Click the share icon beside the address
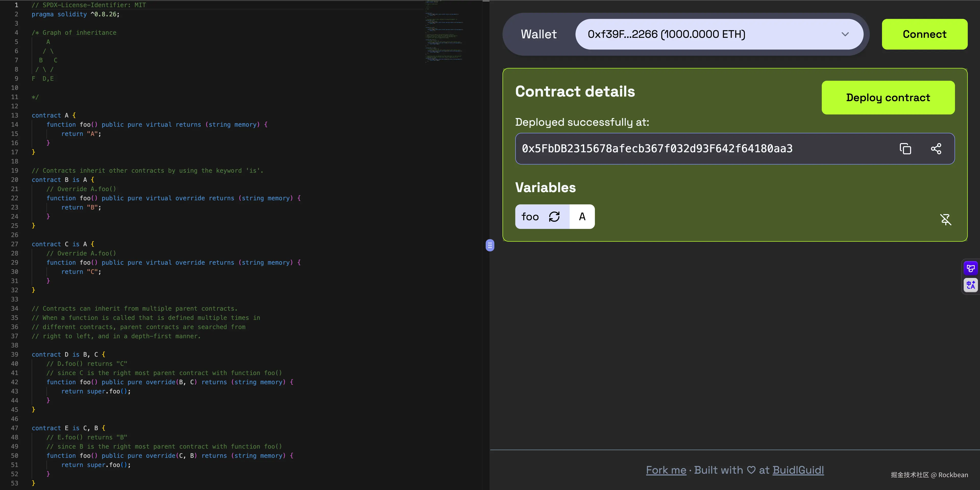The width and height of the screenshot is (980, 490). pyautogui.click(x=936, y=148)
